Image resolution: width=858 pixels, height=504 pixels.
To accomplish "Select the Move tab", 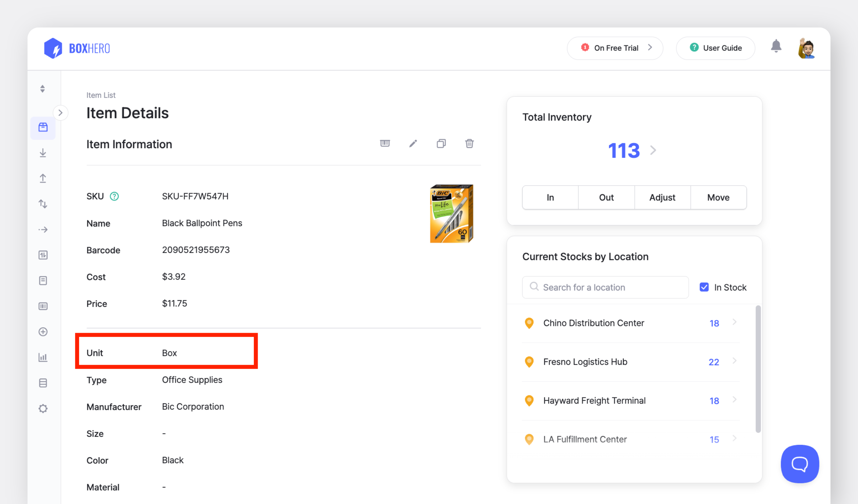I will [x=718, y=197].
